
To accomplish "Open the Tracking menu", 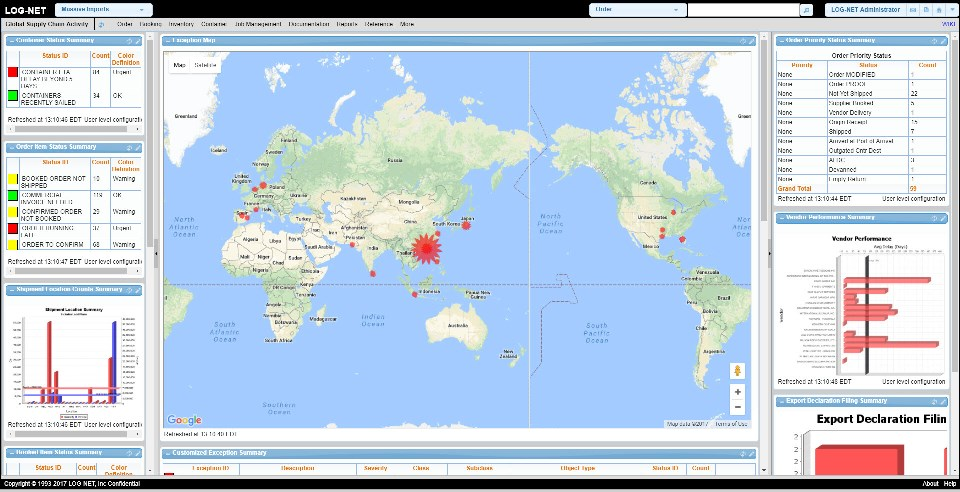I will pyautogui.click(x=151, y=24).
